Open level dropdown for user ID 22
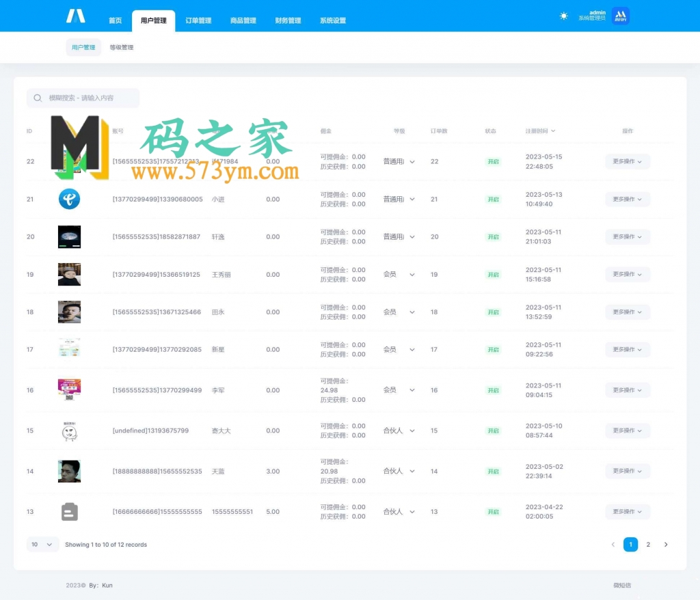The width and height of the screenshot is (700, 600). click(399, 161)
